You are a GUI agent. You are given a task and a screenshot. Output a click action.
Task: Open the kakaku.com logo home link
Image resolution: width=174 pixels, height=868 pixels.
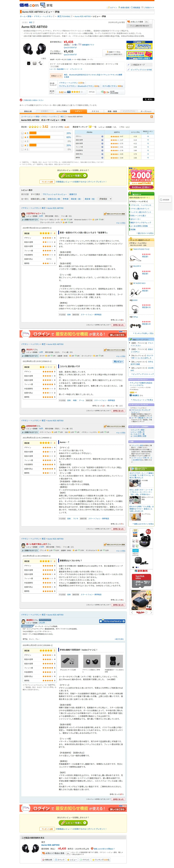click(x=29, y=5)
